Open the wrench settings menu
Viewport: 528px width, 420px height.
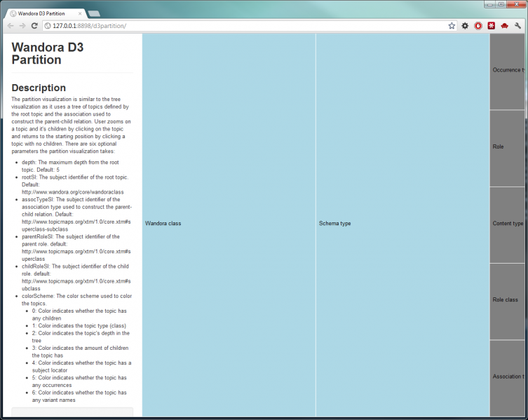(x=518, y=26)
